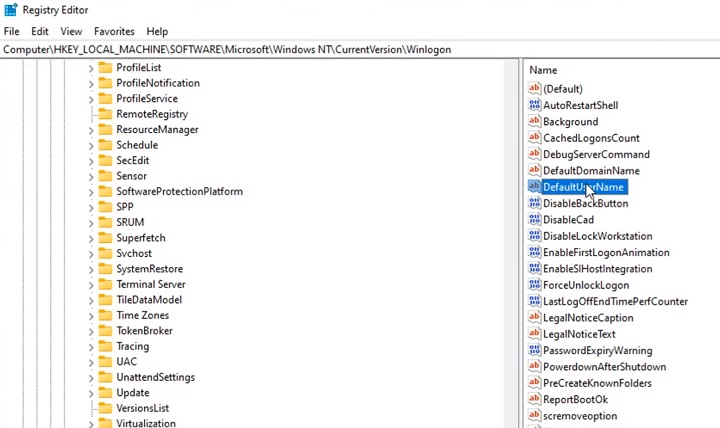The image size is (720, 428).
Task: Click the DWORD icon beside DisableLockWorkstation
Action: click(534, 236)
